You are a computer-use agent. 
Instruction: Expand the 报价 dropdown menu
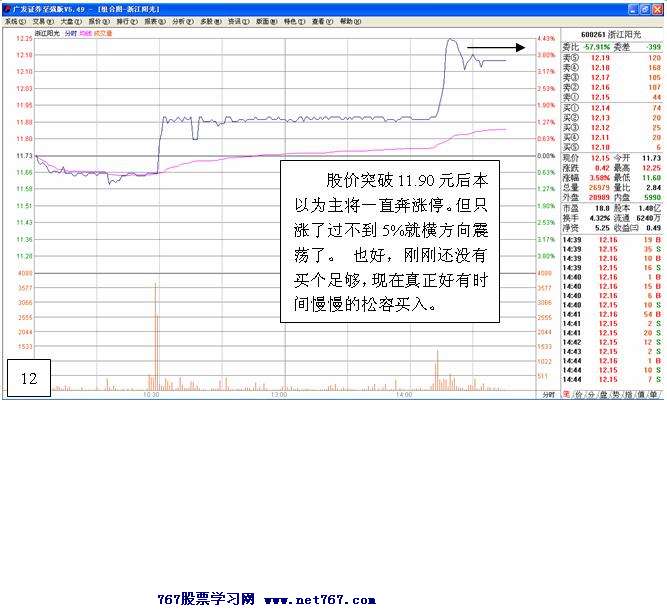[x=97, y=20]
